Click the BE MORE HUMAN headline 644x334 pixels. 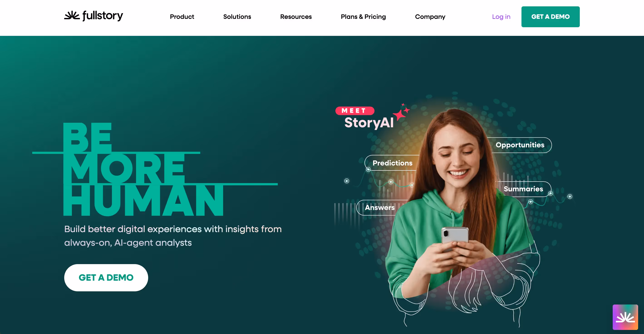pos(143,169)
